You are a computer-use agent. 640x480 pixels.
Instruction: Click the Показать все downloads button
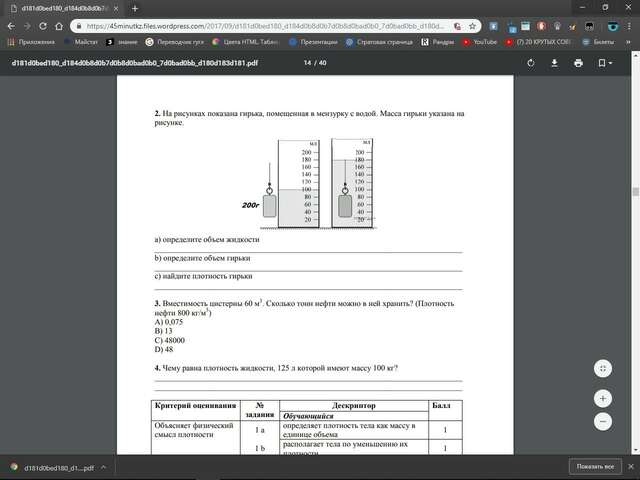tap(595, 467)
